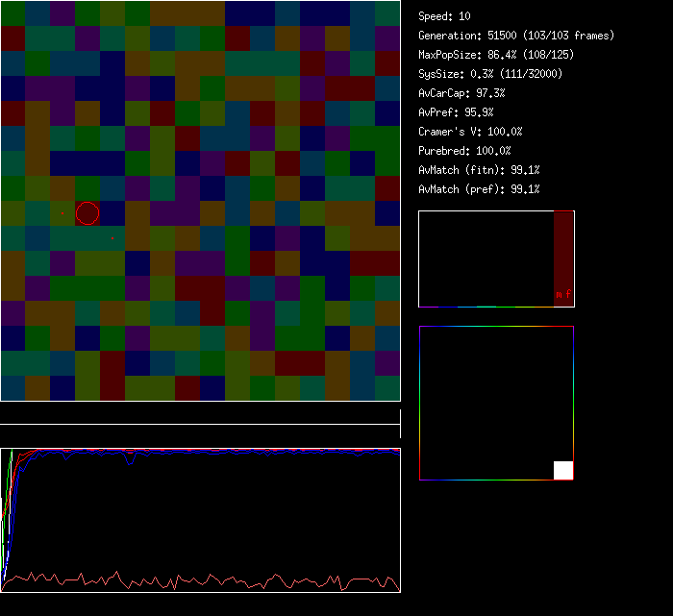
Task: Click the AvPref 95.9% readout
Action: coord(455,112)
